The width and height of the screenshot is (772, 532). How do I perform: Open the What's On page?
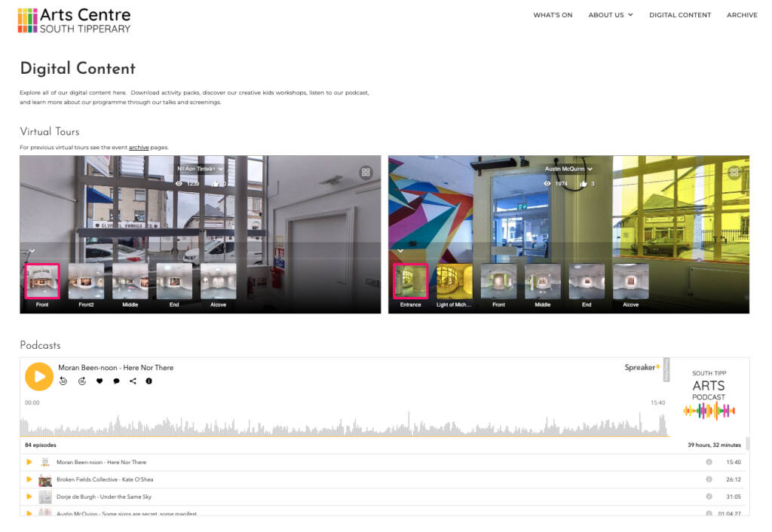pyautogui.click(x=553, y=15)
